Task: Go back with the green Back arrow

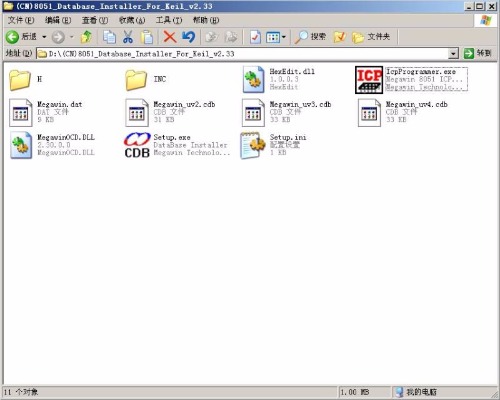Action: point(13,37)
